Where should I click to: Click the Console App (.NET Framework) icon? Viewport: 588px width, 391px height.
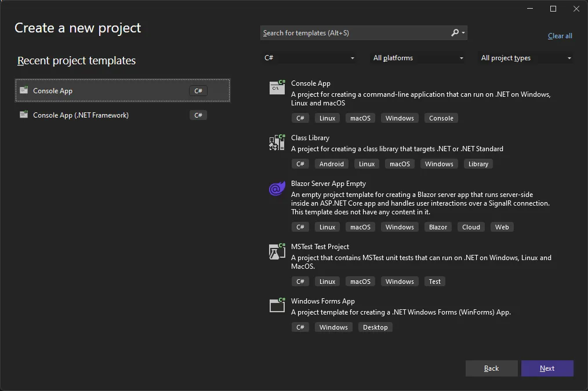click(24, 115)
